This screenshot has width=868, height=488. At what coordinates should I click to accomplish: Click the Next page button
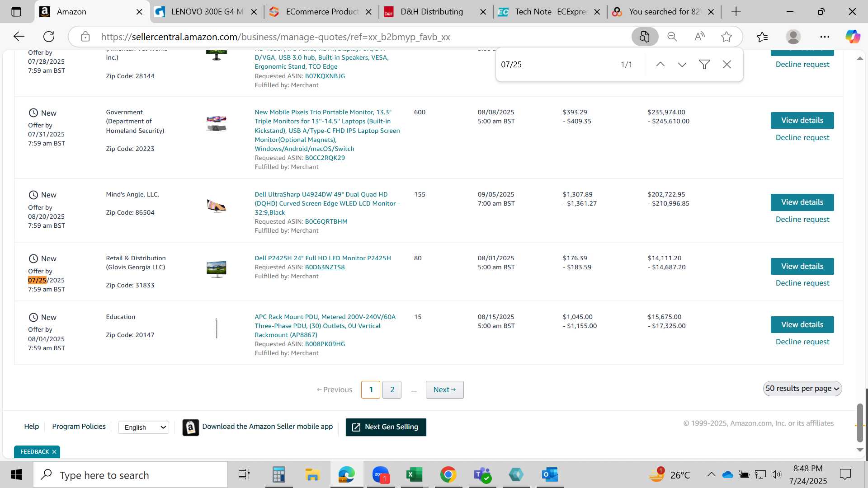pyautogui.click(x=444, y=390)
